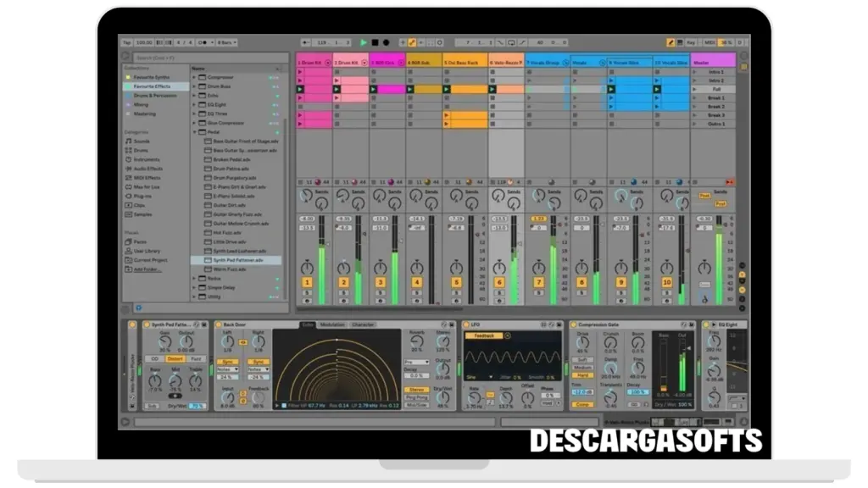Toggle the Compression Gate device power button

pos(574,324)
